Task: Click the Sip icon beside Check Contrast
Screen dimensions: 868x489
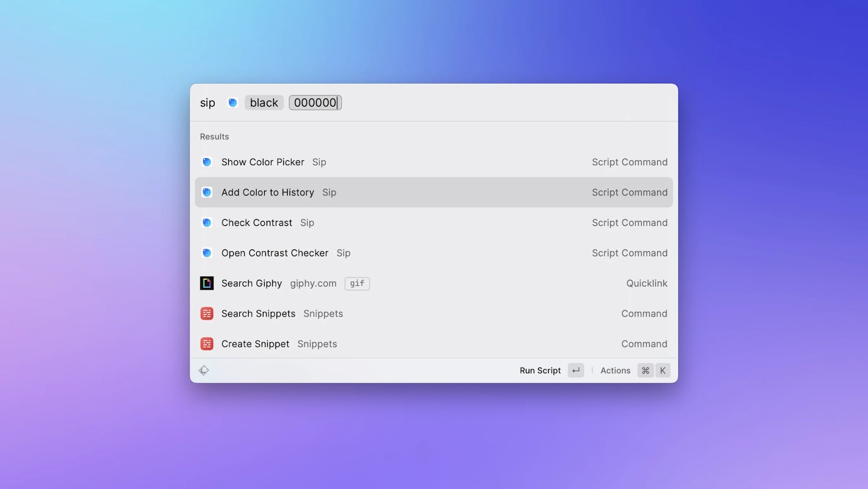Action: tap(207, 223)
